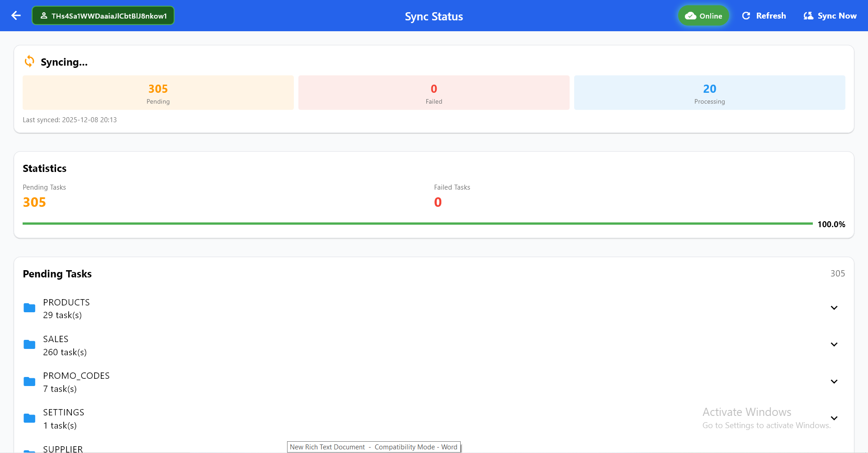Open the SALES folder icon
Image resolution: width=868 pixels, height=453 pixels.
coord(29,344)
